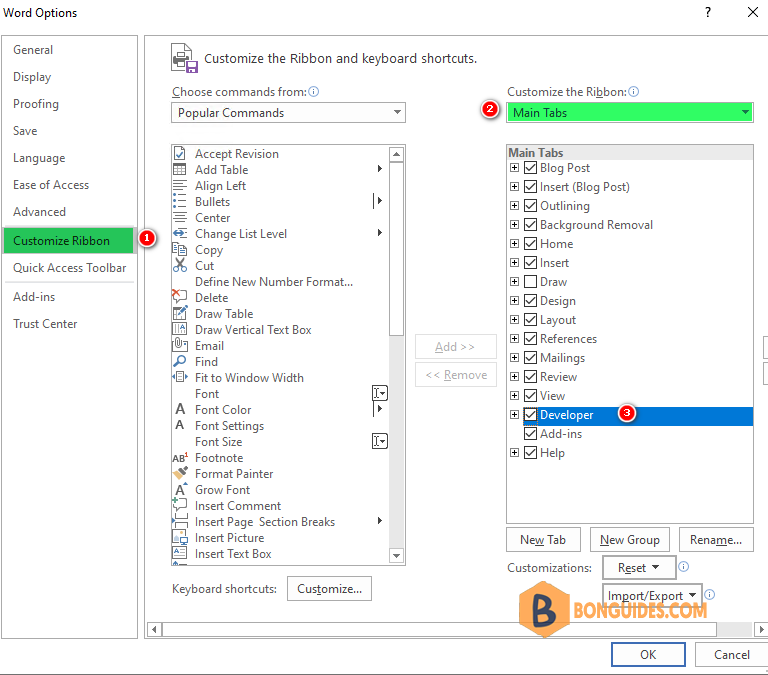
Task: Click the Font Settings letter icon
Action: pos(180,425)
